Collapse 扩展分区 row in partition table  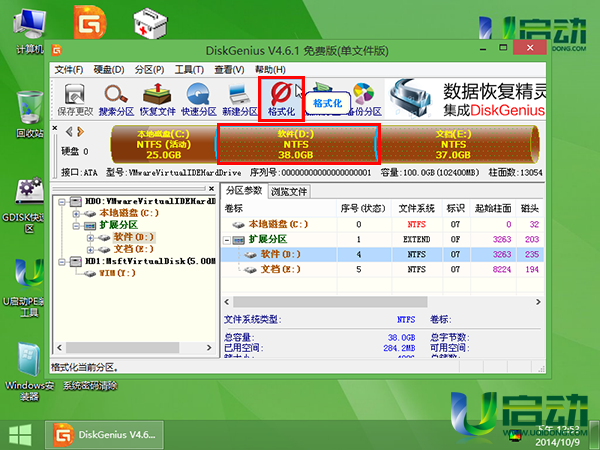pos(227,240)
